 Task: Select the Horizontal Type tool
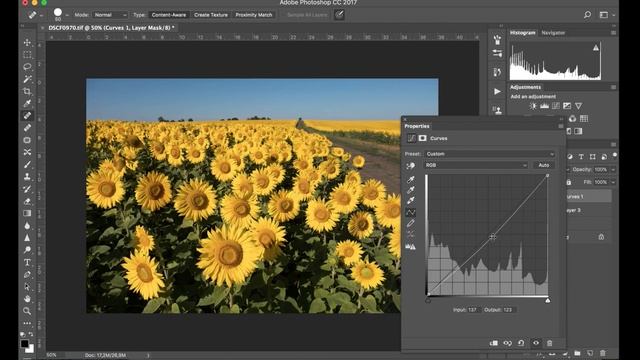(27, 262)
